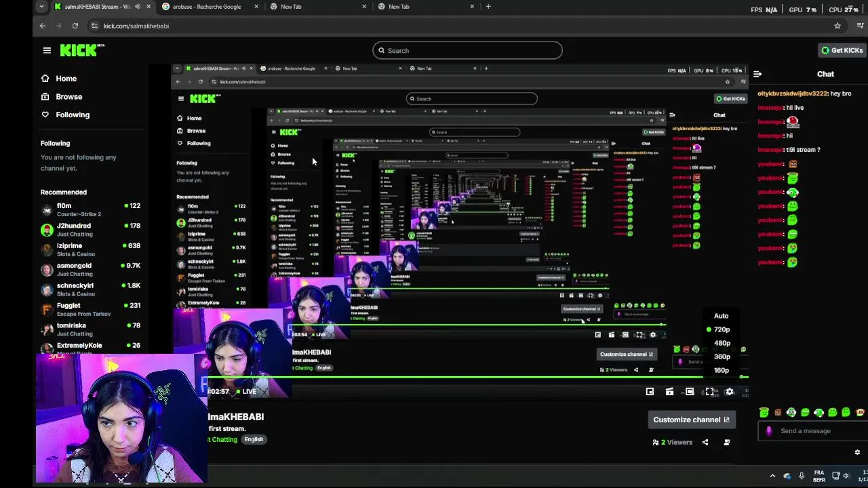
Task: Click the 2 Viewers counter
Action: click(x=673, y=443)
